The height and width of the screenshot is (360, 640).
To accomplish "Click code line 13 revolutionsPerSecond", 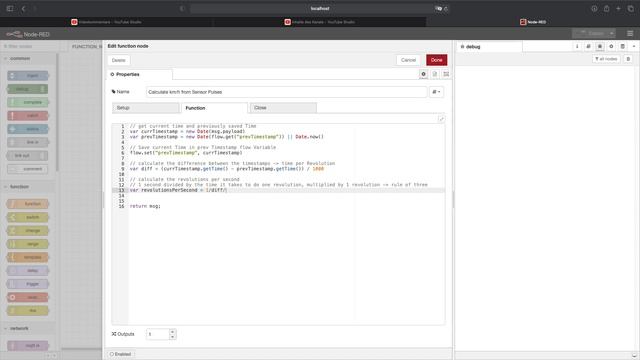I will click(287, 190).
